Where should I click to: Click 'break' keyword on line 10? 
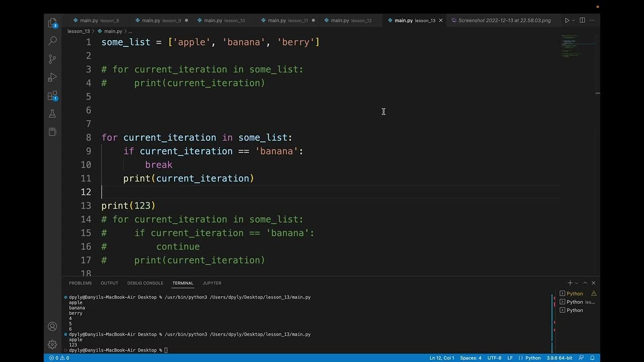(158, 165)
